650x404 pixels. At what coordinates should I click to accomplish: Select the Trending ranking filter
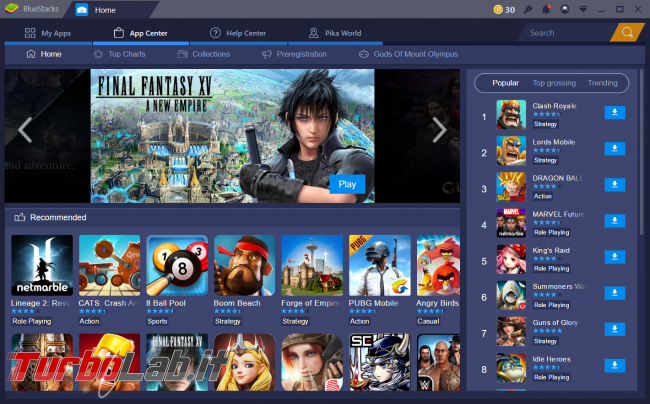point(602,83)
